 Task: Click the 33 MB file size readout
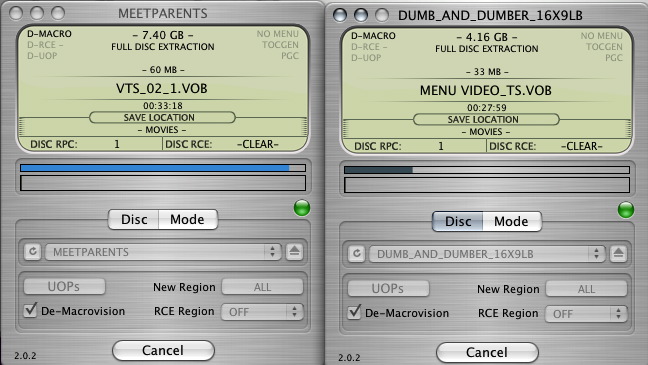[x=487, y=72]
